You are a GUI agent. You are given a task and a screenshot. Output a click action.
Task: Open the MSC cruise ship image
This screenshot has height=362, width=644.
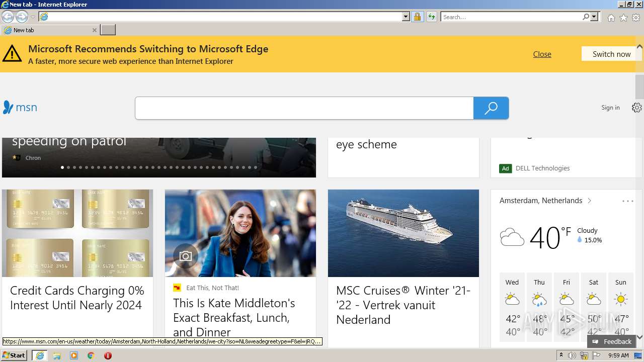(404, 233)
